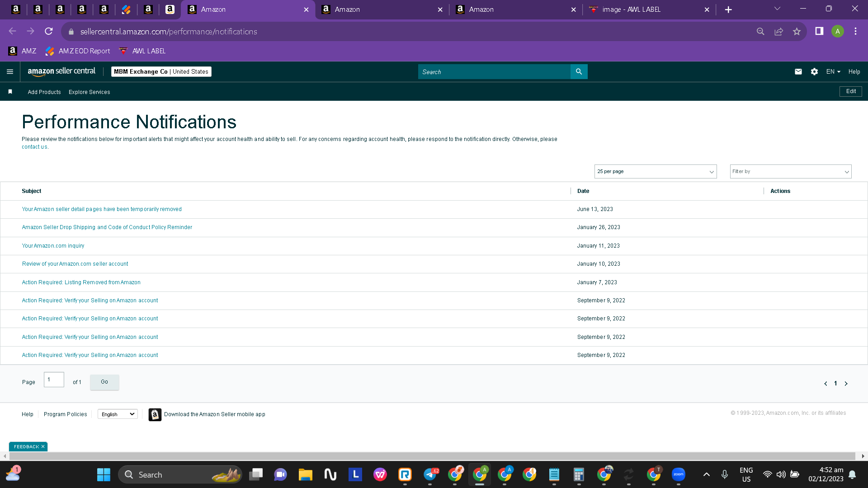
Task: Open Help in the top header
Action: click(854, 72)
